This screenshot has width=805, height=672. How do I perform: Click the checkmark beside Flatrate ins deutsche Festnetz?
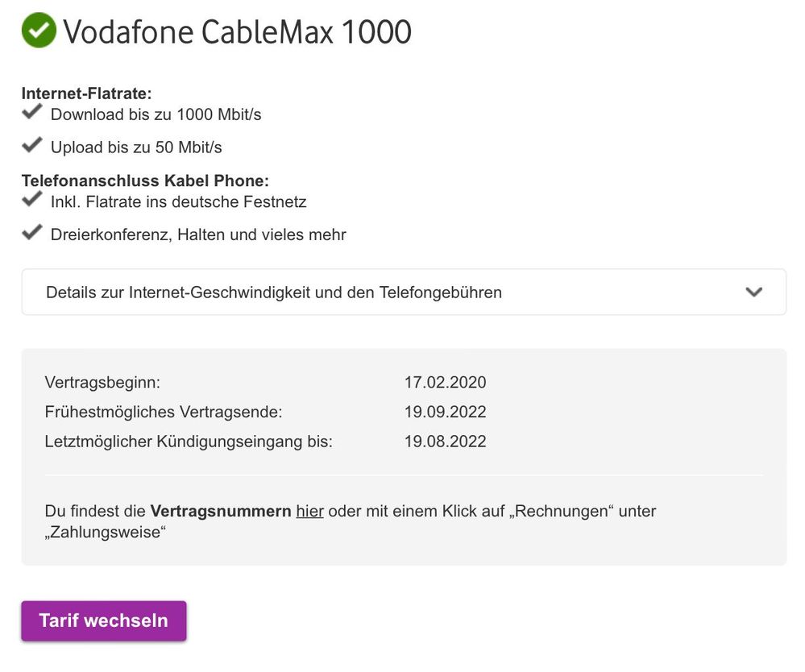(x=32, y=199)
